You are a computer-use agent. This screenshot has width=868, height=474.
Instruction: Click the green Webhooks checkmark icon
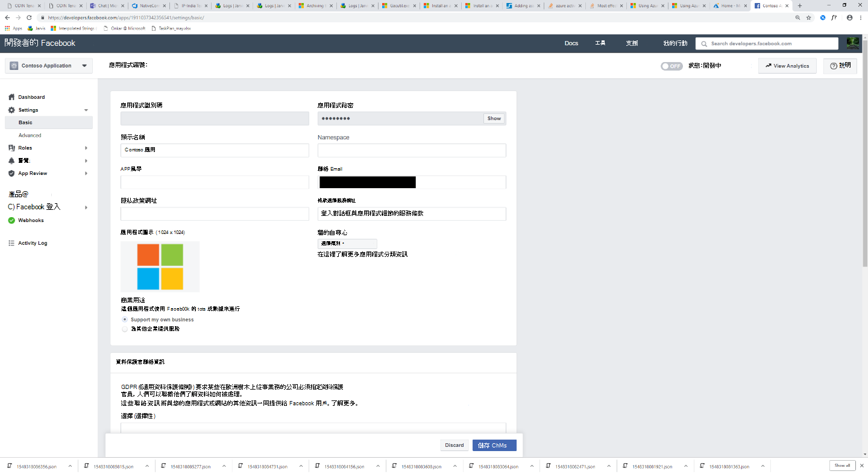coord(11,220)
